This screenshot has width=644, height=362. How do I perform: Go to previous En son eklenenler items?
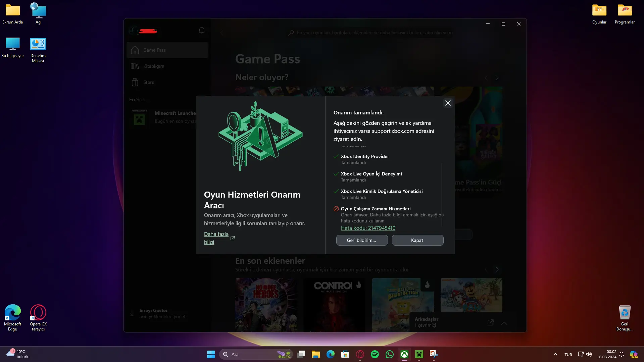pos(486,269)
